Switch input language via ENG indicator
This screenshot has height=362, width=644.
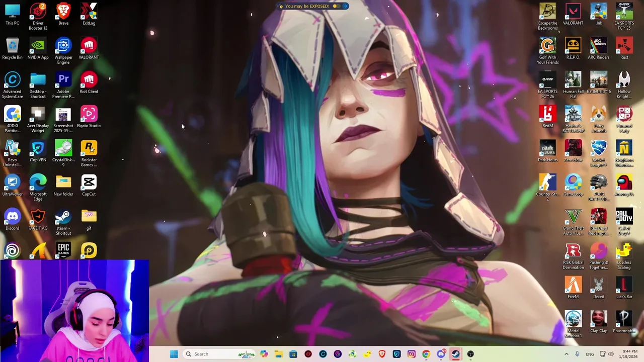coord(590,354)
